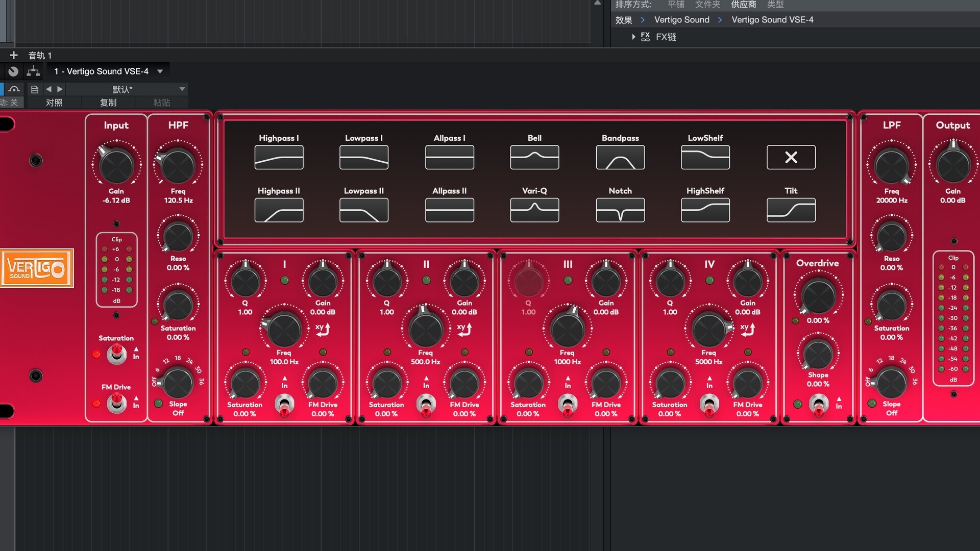Open the plugin routing icon
The height and width of the screenshot is (551, 980).
(33, 71)
